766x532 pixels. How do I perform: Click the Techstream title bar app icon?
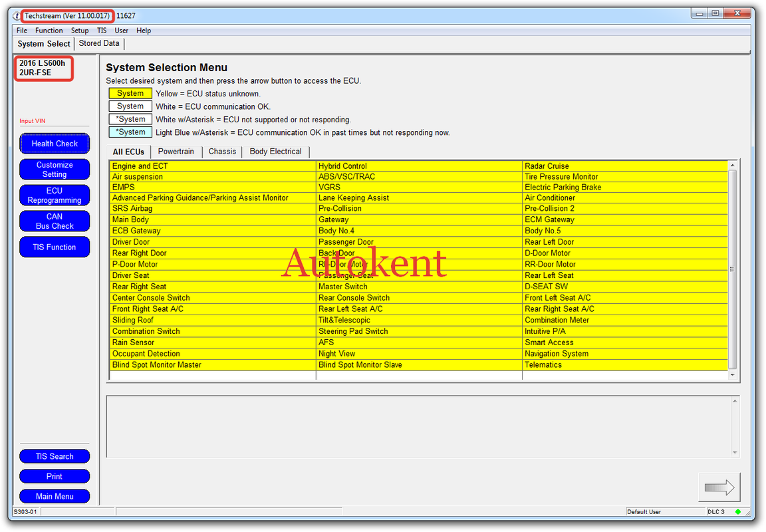(16, 16)
